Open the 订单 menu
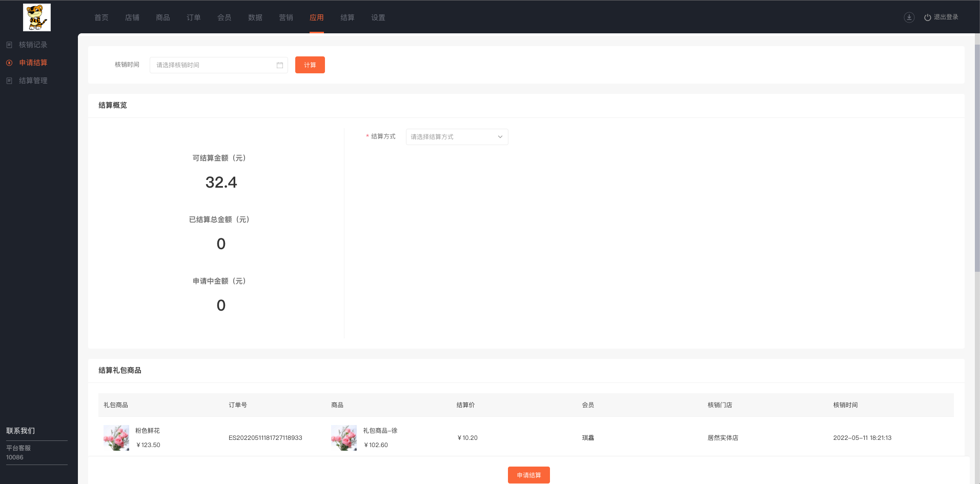The width and height of the screenshot is (980, 484). [194, 17]
